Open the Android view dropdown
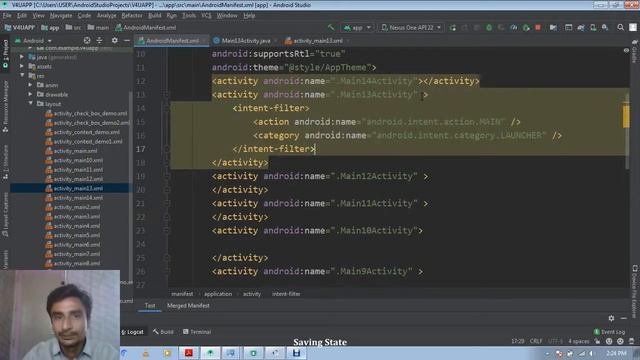The width and height of the screenshot is (640, 360). [33, 41]
